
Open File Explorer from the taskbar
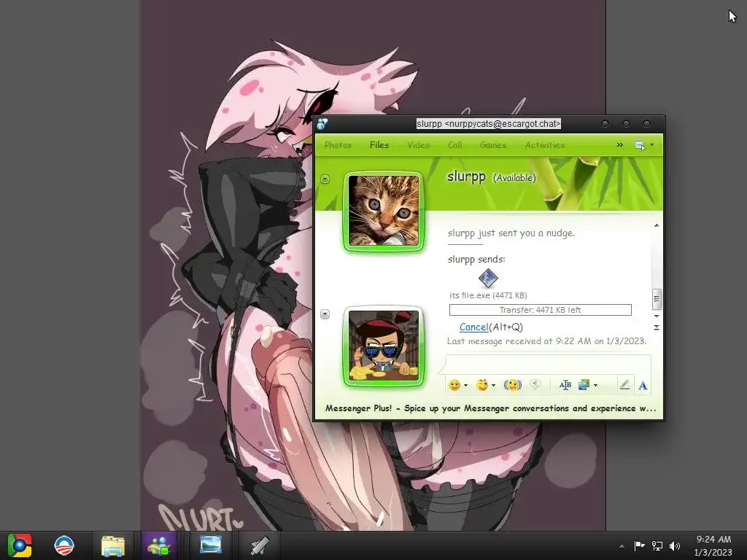click(x=113, y=545)
